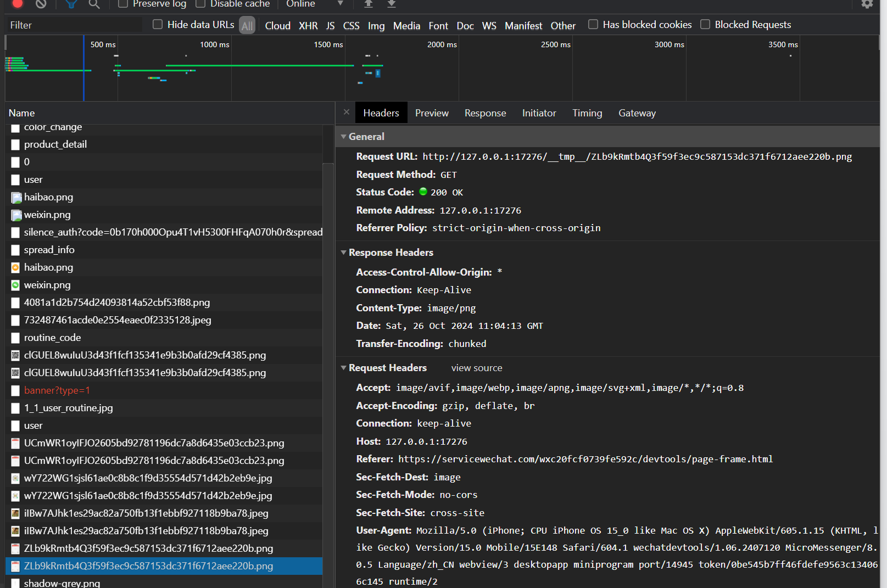Click the image/png Content-Type value

[x=451, y=308]
